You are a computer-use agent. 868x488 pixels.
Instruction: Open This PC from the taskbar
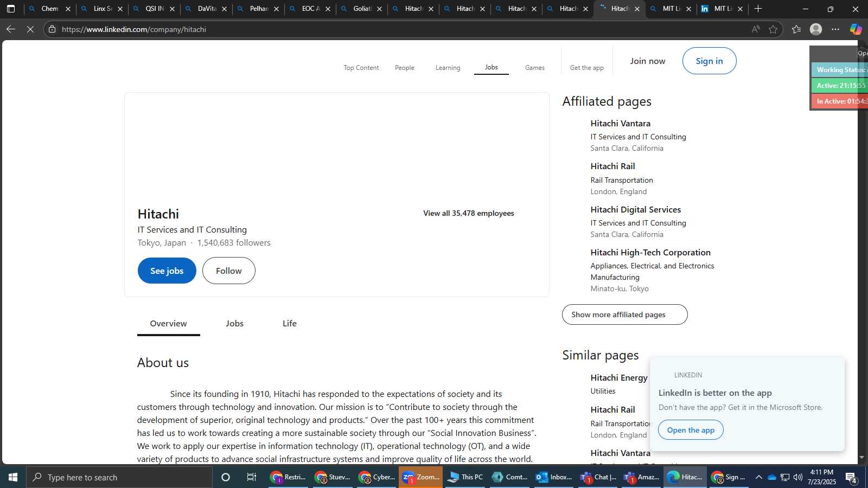pyautogui.click(x=465, y=477)
